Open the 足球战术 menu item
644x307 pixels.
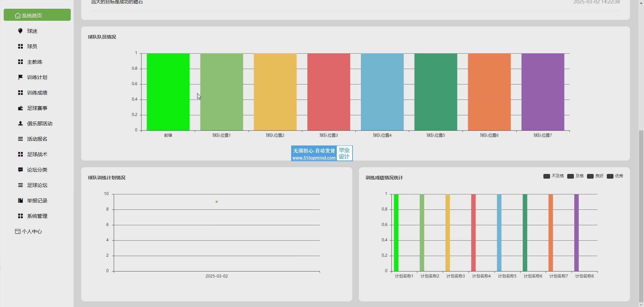37,155
